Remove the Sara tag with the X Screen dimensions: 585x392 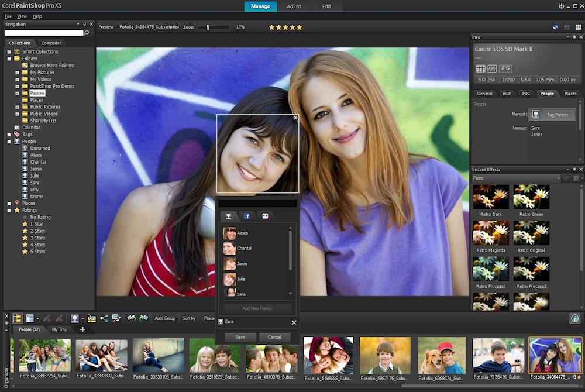click(294, 322)
